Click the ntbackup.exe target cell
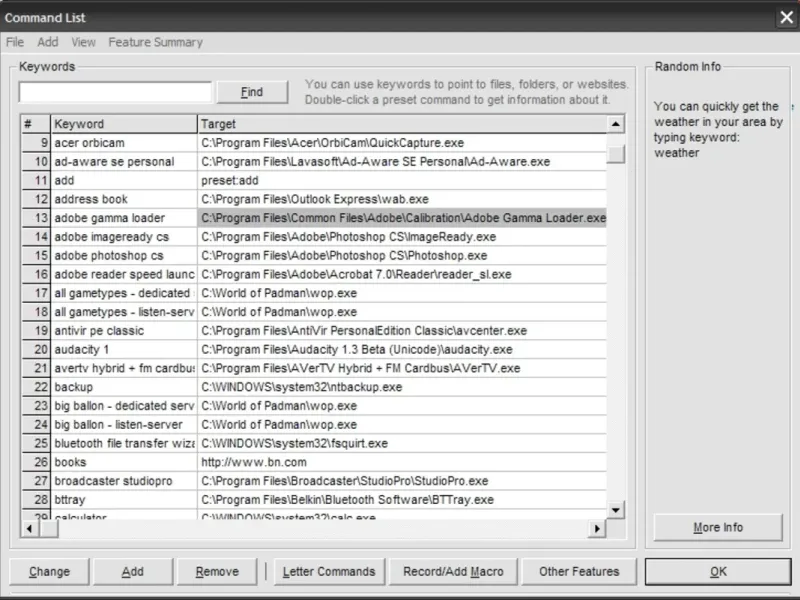 [x=402, y=387]
